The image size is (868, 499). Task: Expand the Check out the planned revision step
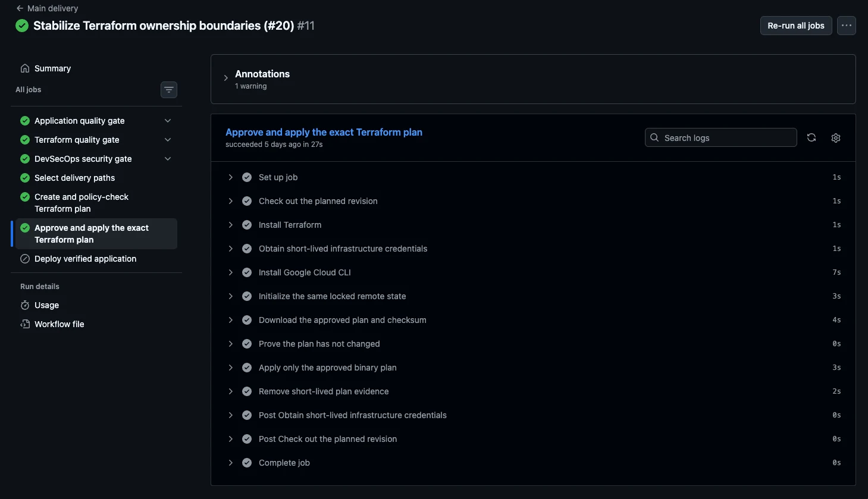[x=231, y=201]
